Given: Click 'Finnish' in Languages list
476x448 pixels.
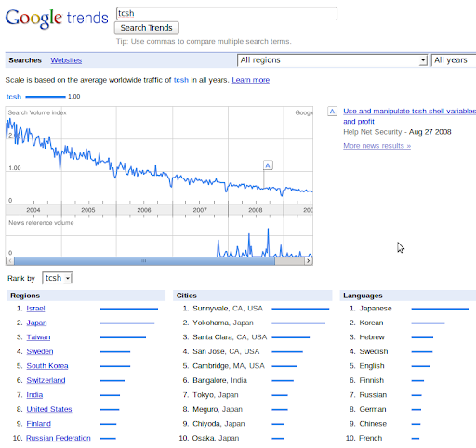Looking at the screenshot, I should 372,380.
